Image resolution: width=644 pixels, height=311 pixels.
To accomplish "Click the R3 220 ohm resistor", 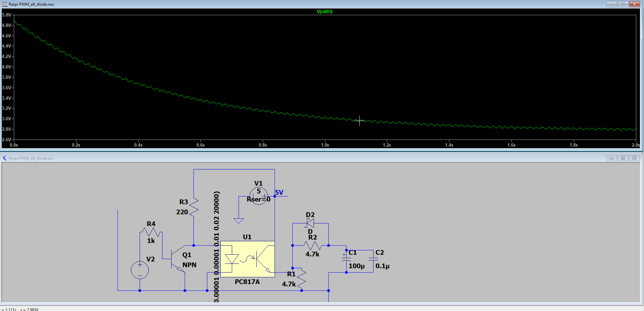I will (194, 207).
